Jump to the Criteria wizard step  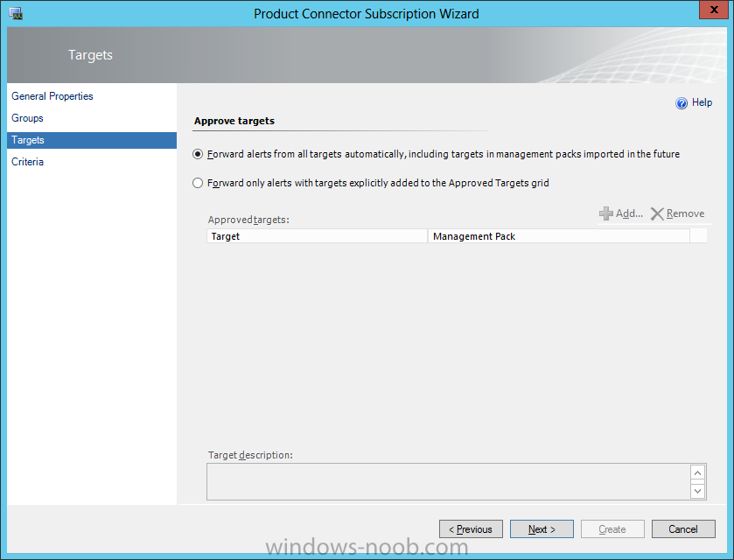point(28,162)
